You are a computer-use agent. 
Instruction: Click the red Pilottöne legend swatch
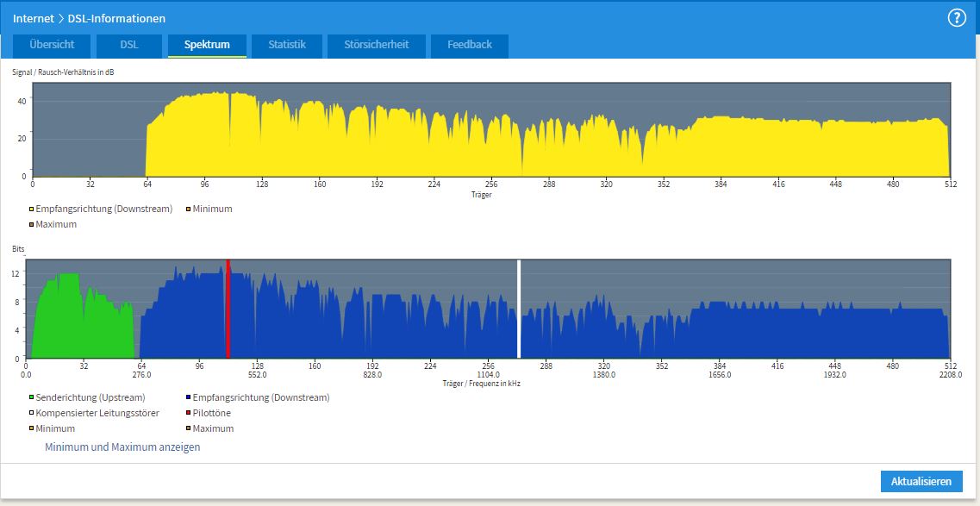tap(188, 414)
